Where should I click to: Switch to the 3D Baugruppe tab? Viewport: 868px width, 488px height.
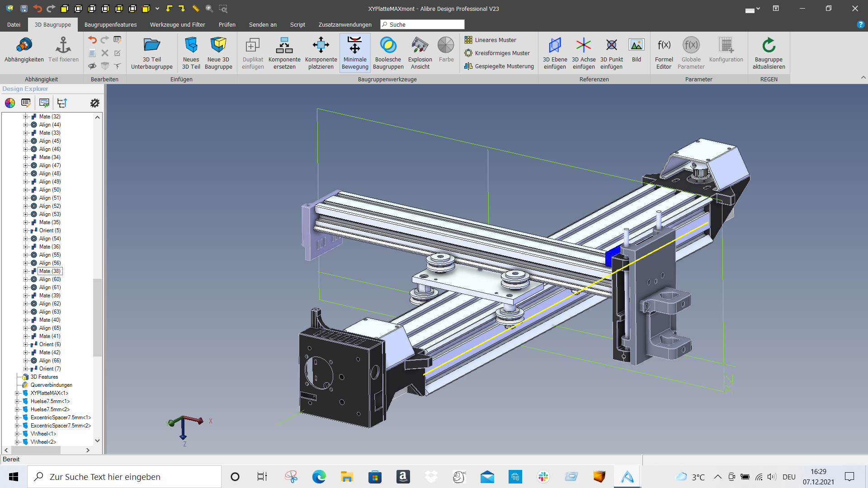[53, 24]
